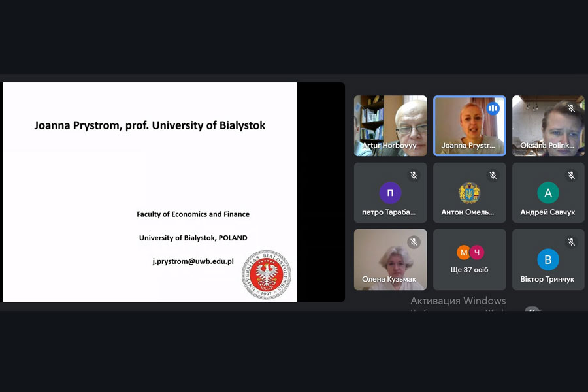
Task: Click the audio activity indicator on Joanna's tile
Action: 493,109
